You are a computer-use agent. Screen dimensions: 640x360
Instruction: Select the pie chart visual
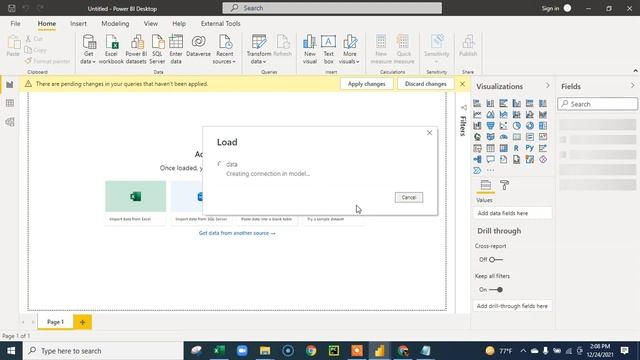tap(517, 126)
